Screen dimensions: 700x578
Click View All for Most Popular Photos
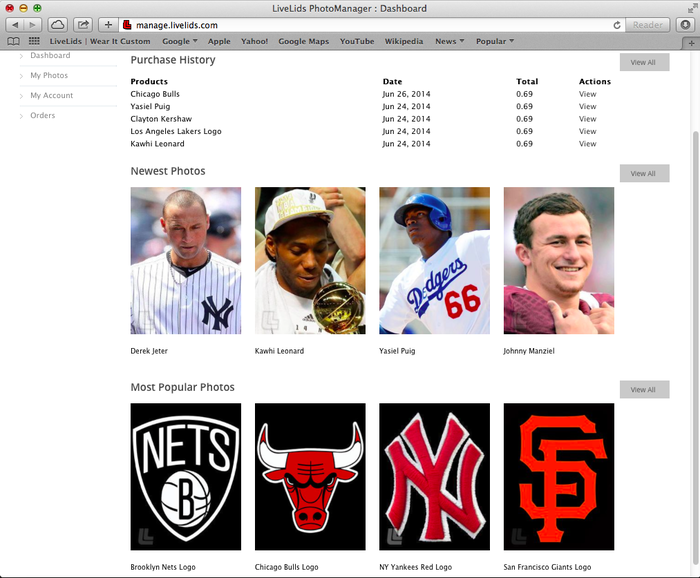pos(644,390)
